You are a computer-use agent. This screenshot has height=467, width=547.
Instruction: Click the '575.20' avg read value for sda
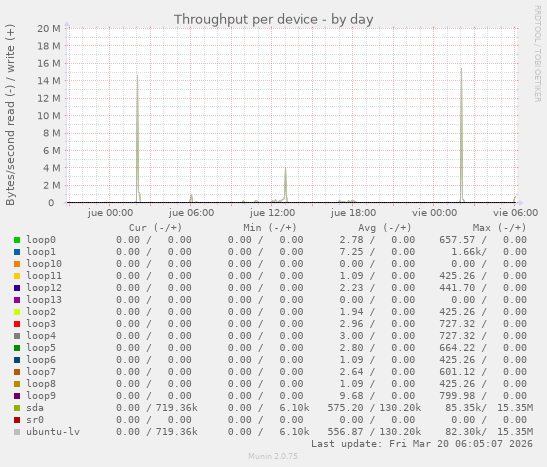(x=345, y=408)
